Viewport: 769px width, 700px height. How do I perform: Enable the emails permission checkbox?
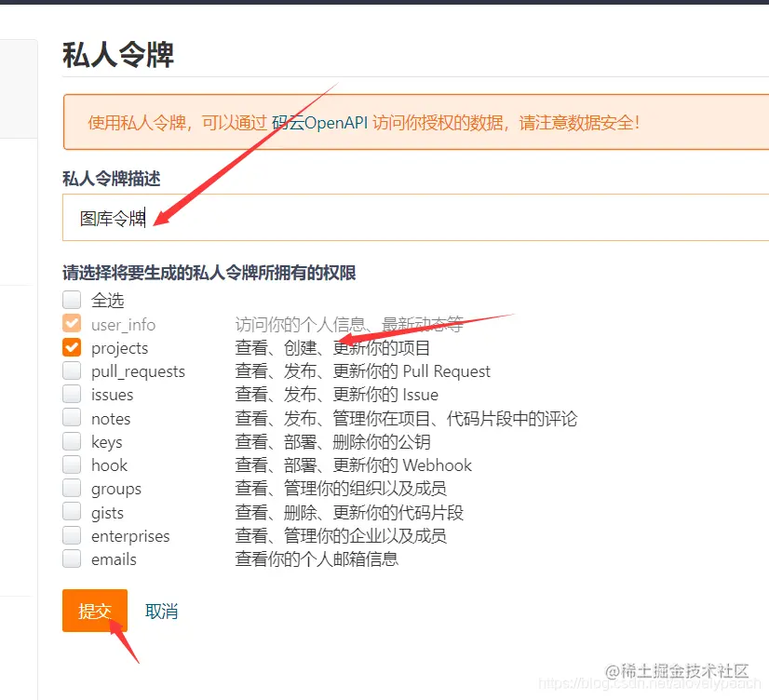[72, 559]
